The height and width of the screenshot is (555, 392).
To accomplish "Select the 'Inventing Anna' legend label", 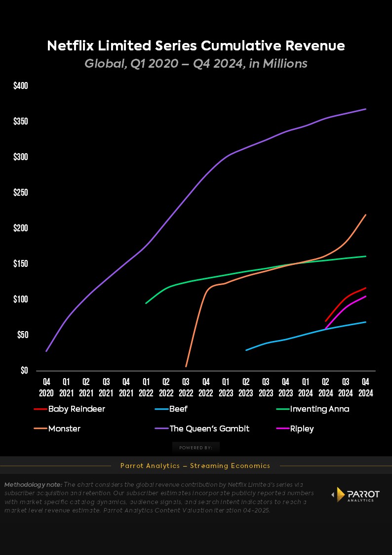I will pyautogui.click(x=319, y=409).
